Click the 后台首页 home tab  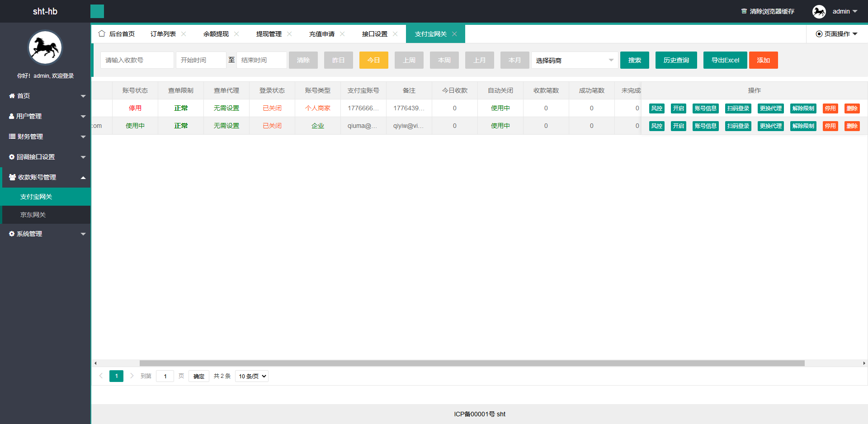point(117,34)
